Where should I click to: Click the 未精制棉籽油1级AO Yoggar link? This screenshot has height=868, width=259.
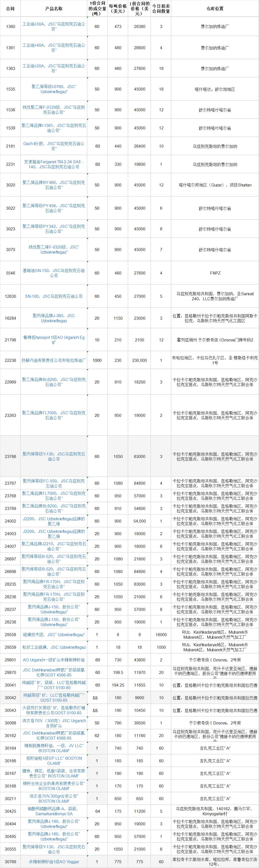pos(54,862)
